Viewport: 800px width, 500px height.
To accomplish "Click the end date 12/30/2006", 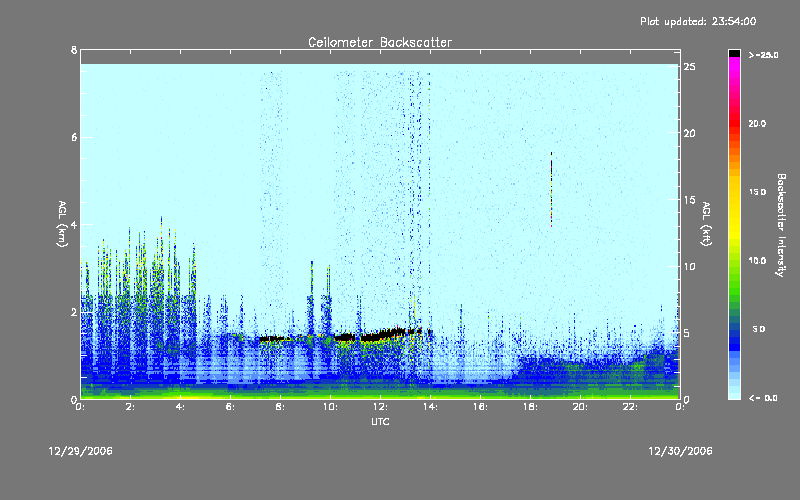I will click(x=680, y=451).
